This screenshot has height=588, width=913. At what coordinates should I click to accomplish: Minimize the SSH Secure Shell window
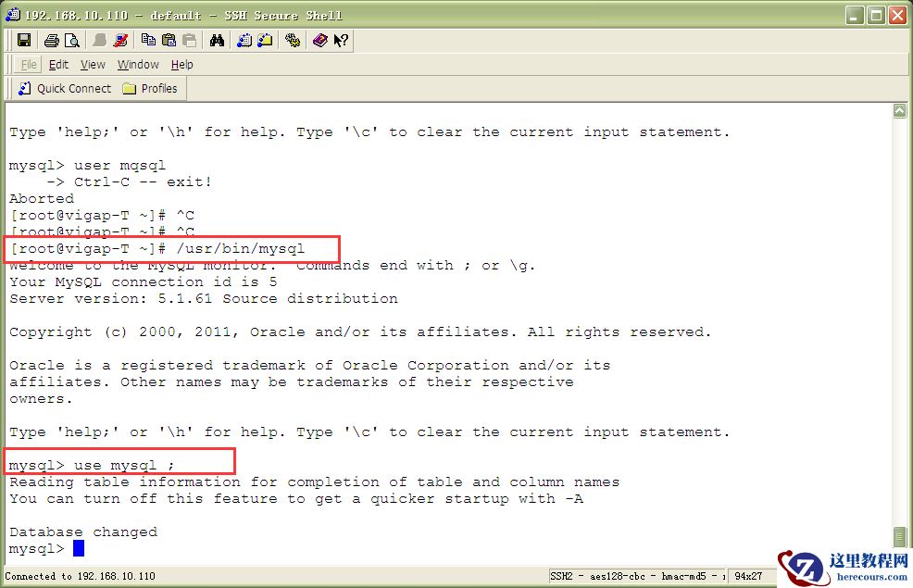(x=855, y=15)
